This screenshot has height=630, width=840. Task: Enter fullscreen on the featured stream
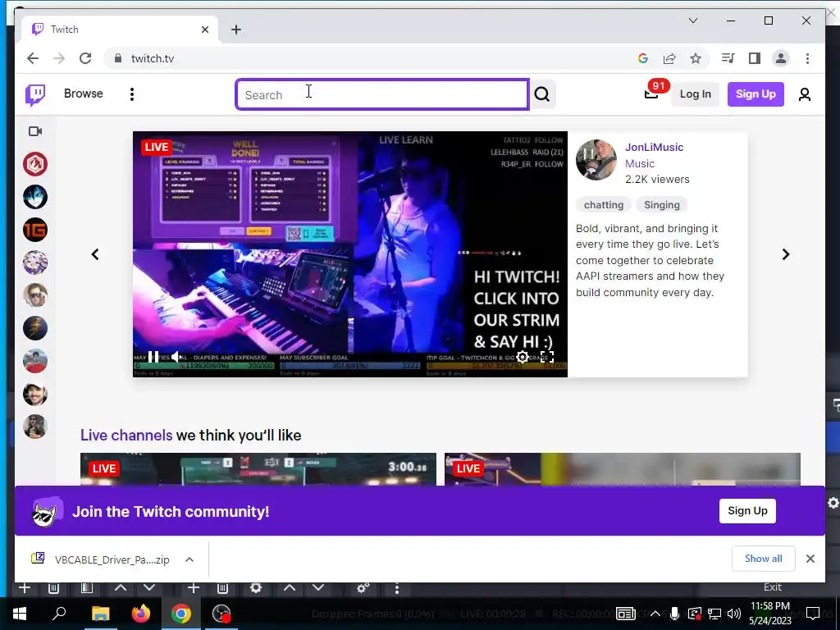pyautogui.click(x=546, y=357)
